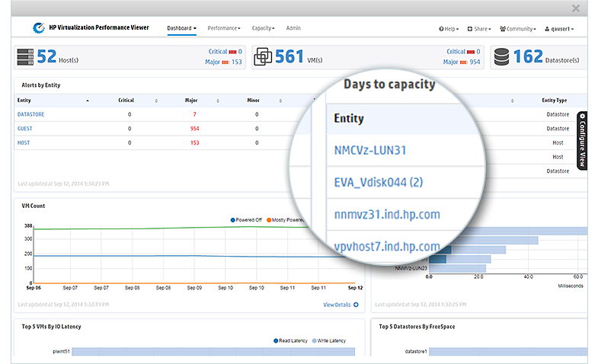Open the Help menu
The height and width of the screenshot is (364, 598).
click(x=449, y=29)
